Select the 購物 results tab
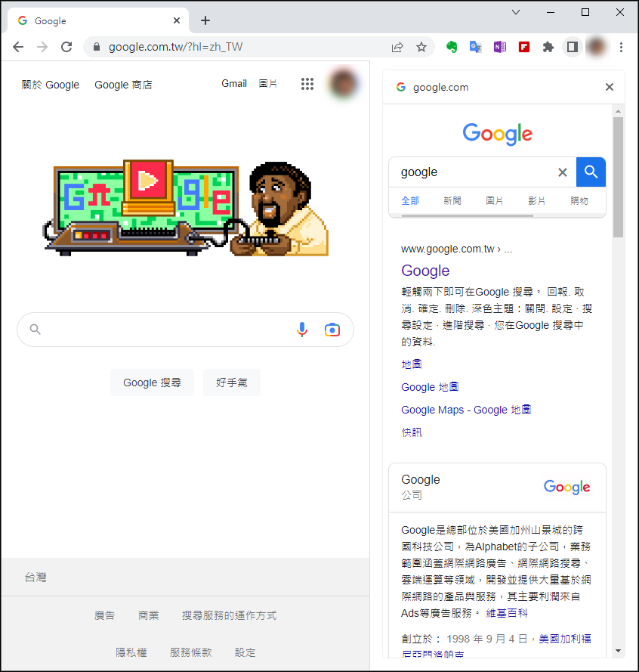639x672 pixels. tap(579, 200)
